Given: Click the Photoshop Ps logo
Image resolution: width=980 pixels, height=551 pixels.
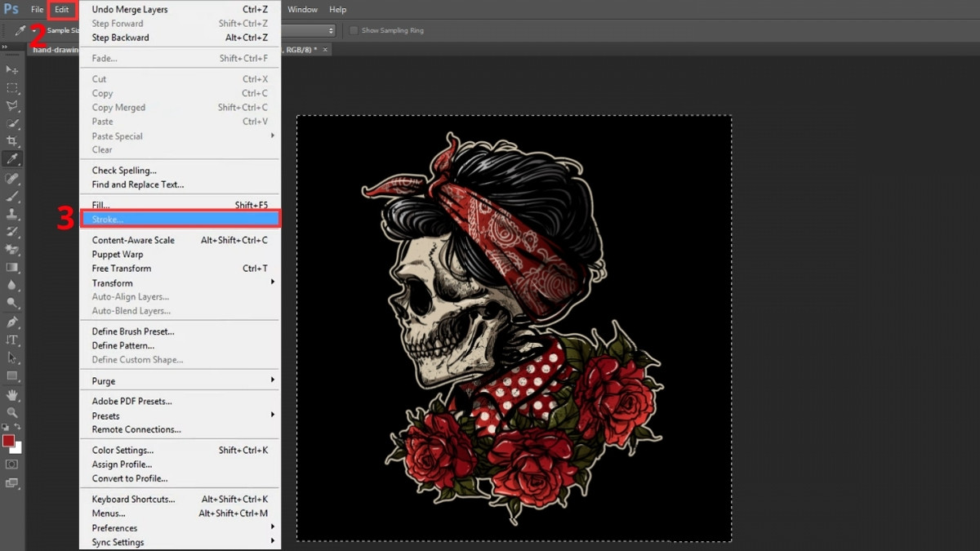Looking at the screenshot, I should [11, 10].
